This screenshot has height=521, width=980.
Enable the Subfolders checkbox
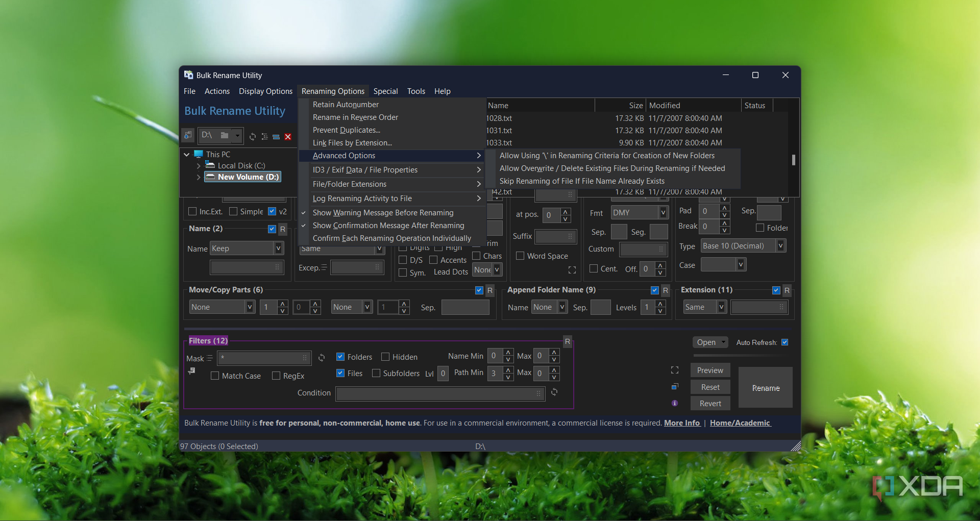(x=376, y=373)
